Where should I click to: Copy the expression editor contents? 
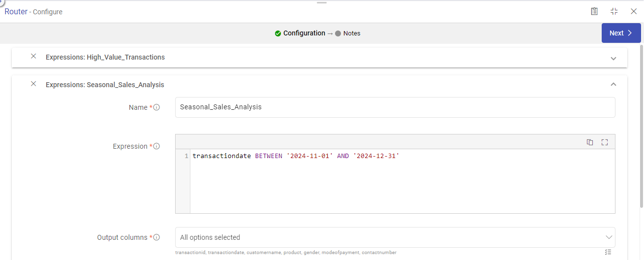(x=590, y=142)
